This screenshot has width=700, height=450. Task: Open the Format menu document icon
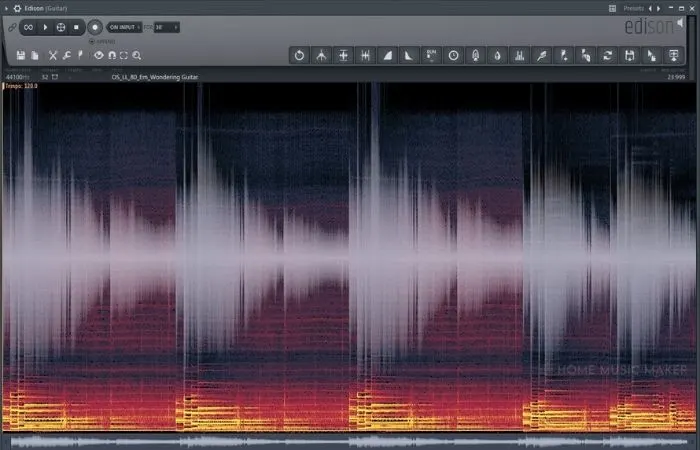click(35, 55)
